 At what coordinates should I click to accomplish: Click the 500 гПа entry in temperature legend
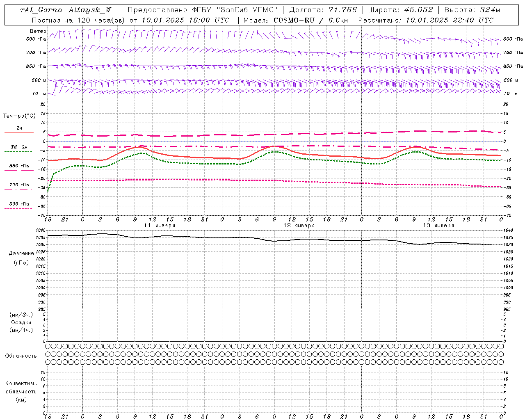[19, 204]
